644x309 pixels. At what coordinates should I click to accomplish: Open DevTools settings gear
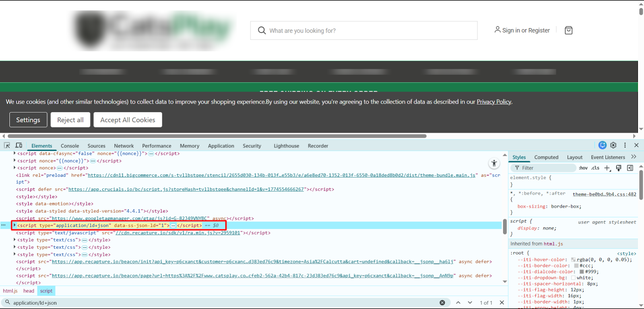613,145
